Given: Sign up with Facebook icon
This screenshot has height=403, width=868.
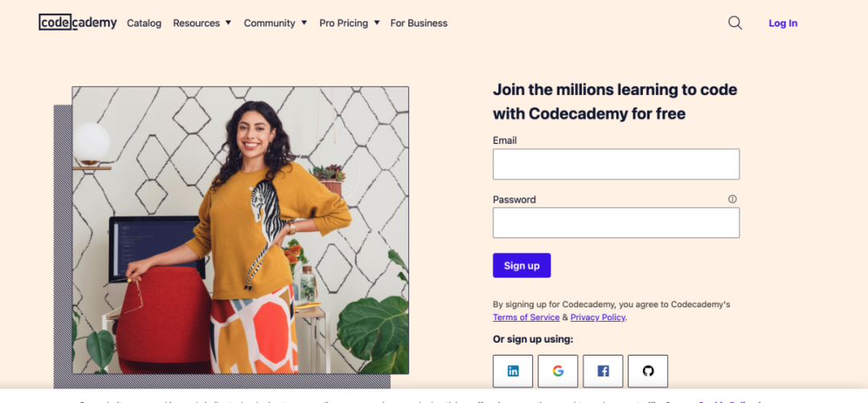Looking at the screenshot, I should tap(603, 371).
